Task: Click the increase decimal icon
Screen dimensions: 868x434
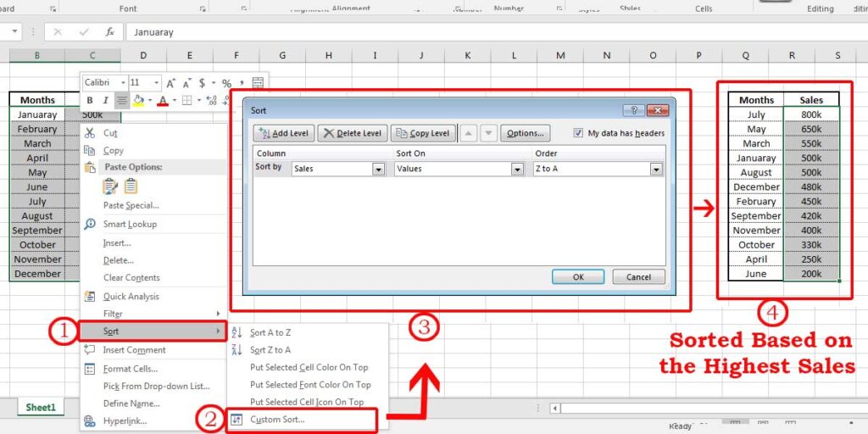Action: [x=211, y=101]
